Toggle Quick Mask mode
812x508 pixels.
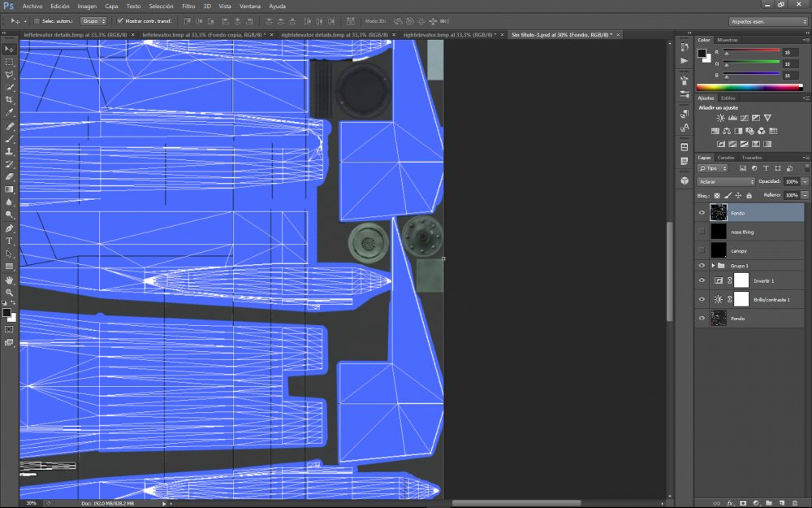coord(9,329)
